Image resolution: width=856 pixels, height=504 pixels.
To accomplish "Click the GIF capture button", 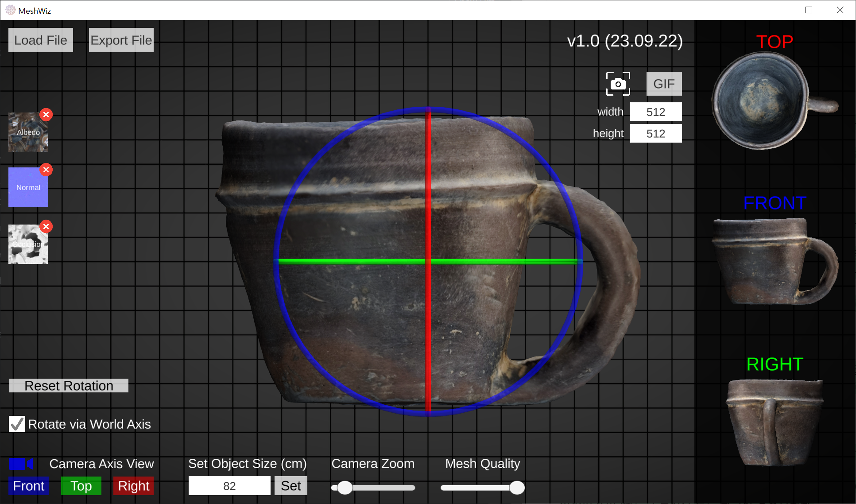I will click(664, 84).
